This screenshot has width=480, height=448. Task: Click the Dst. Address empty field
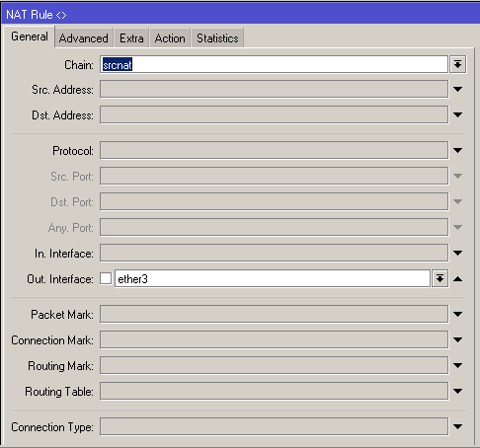pos(274,114)
